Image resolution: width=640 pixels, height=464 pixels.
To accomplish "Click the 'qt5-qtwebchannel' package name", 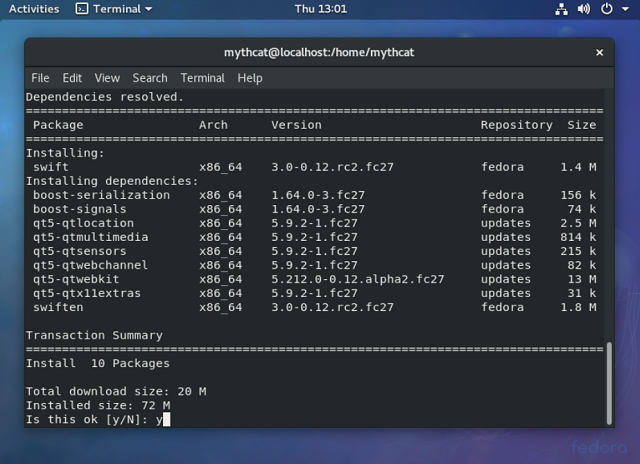I will coord(91,265).
